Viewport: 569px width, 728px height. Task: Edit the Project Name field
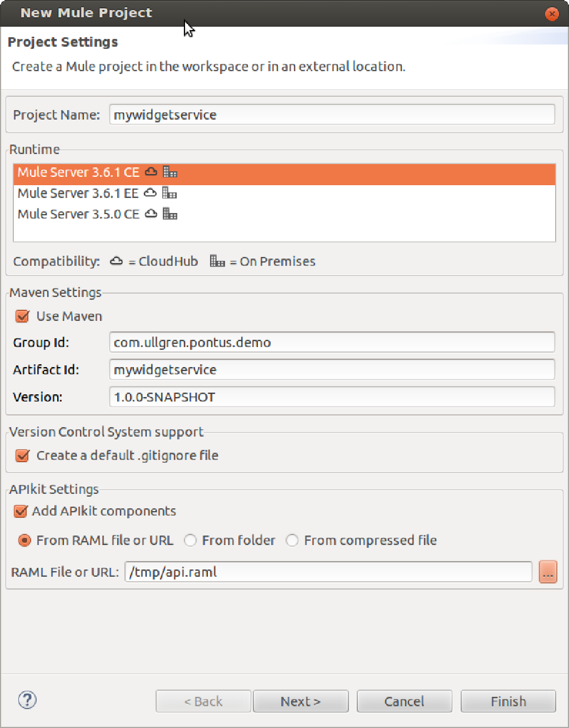(x=332, y=115)
